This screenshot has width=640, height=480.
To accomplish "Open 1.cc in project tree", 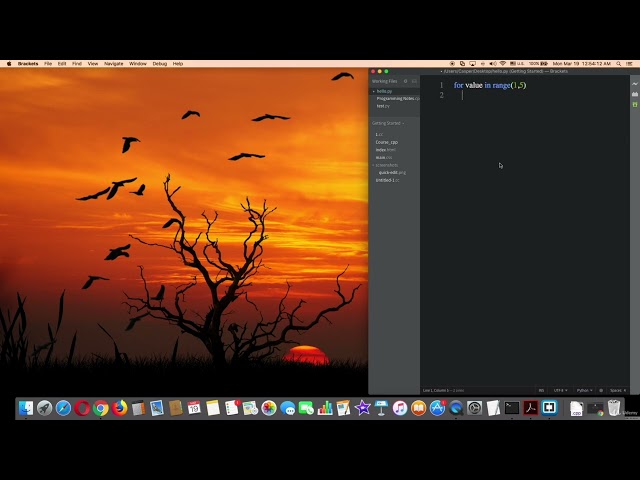I will [x=379, y=134].
